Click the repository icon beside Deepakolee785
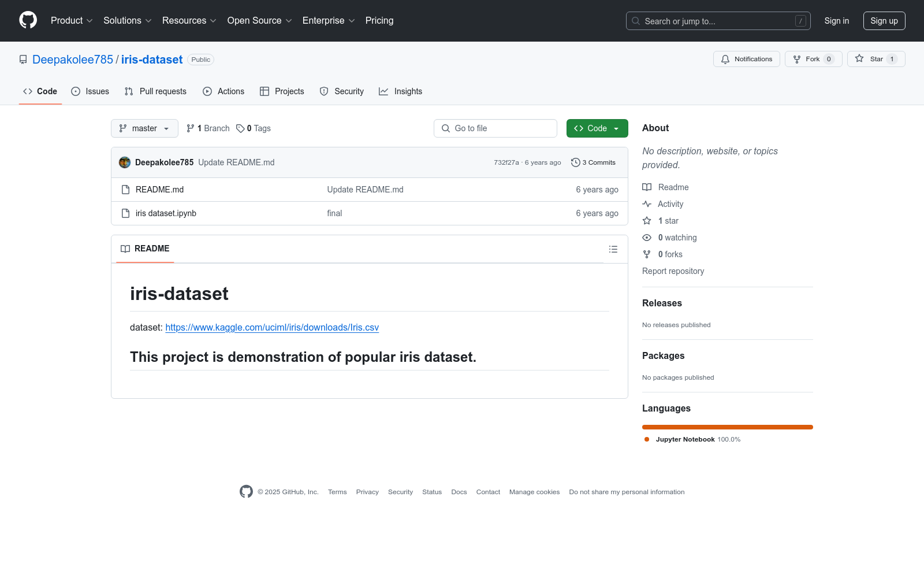 23,60
